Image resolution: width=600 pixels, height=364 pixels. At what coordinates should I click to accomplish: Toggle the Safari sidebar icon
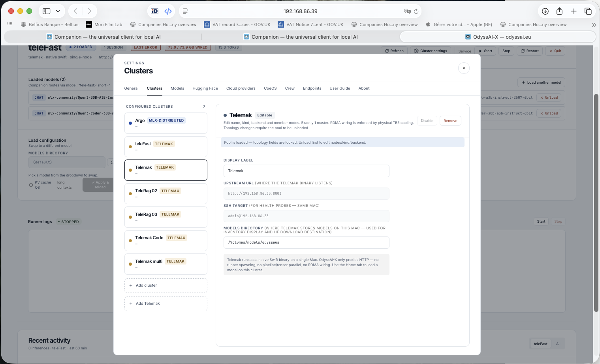[x=47, y=11]
